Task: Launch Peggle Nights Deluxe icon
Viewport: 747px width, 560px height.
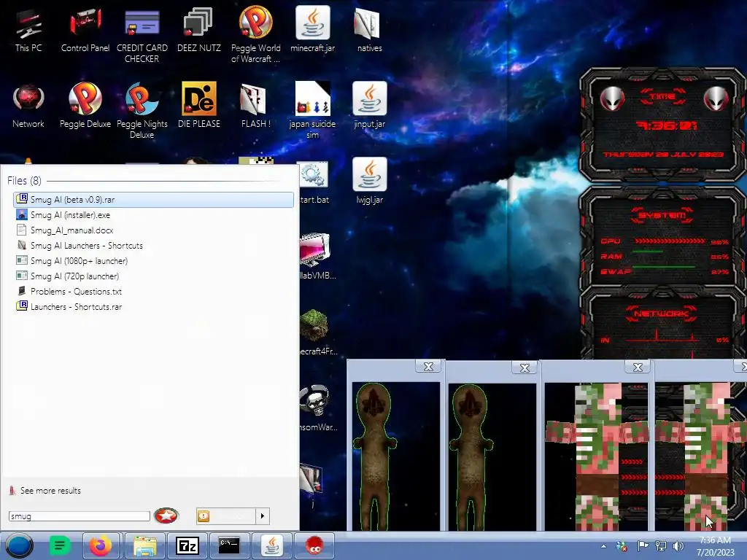Action: click(x=142, y=112)
